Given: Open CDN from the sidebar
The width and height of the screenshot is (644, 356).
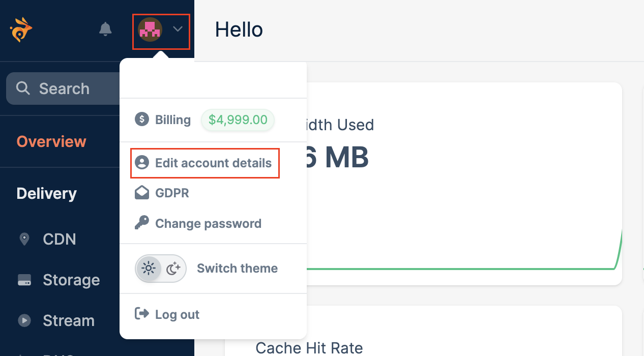Looking at the screenshot, I should tap(60, 239).
